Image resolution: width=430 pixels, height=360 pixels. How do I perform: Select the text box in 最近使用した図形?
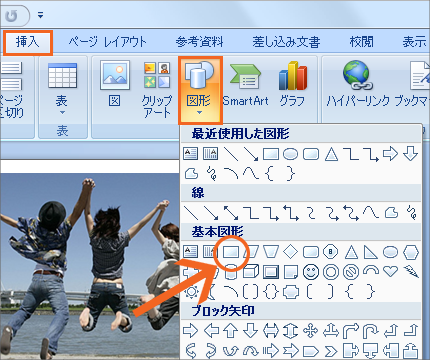coord(191,154)
